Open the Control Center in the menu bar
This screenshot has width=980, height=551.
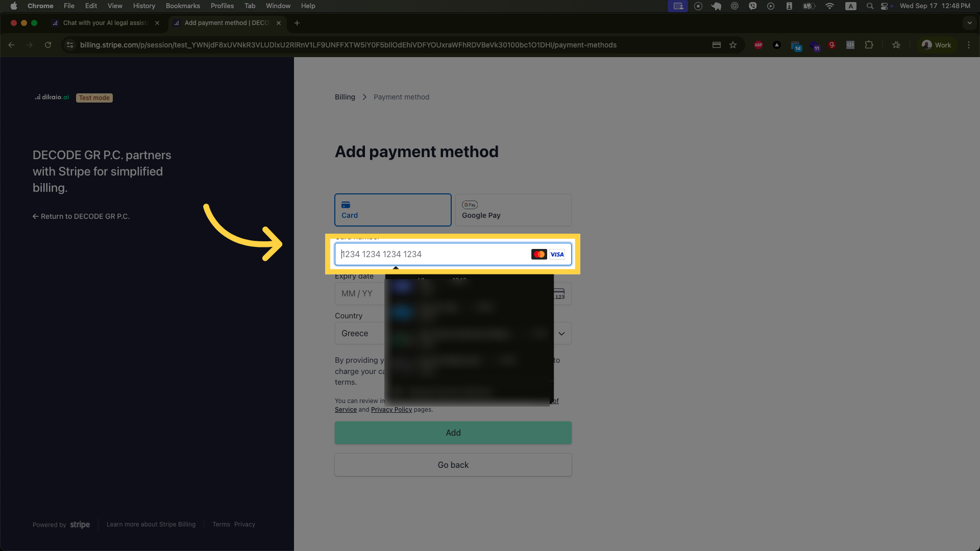pos(886,6)
